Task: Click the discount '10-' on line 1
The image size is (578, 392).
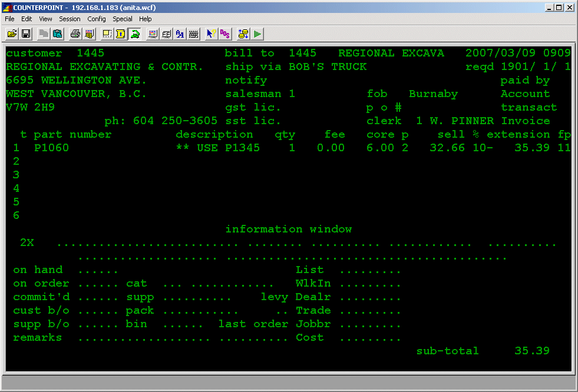Action: pyautogui.click(x=483, y=148)
